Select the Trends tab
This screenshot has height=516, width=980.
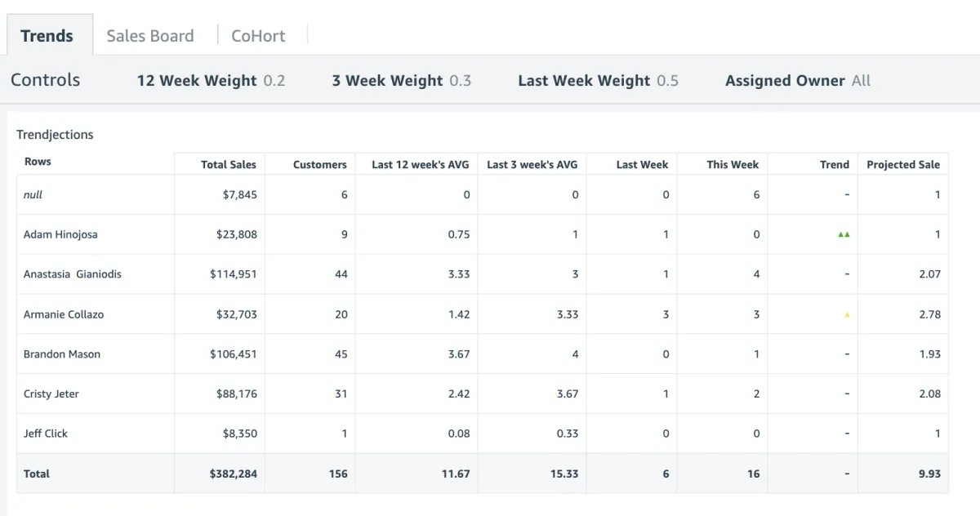[47, 36]
